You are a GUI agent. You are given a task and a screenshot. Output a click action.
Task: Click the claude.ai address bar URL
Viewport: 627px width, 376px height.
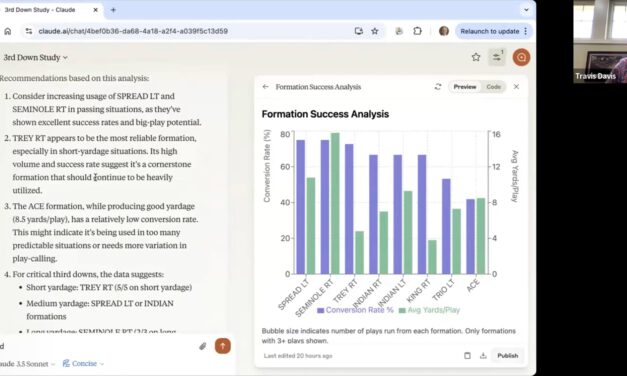point(133,31)
